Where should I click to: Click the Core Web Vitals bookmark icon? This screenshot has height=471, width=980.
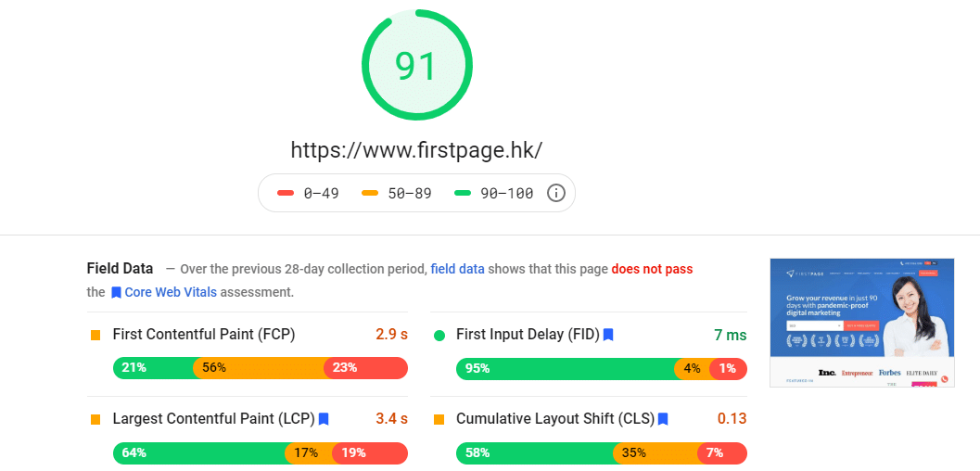(x=116, y=292)
